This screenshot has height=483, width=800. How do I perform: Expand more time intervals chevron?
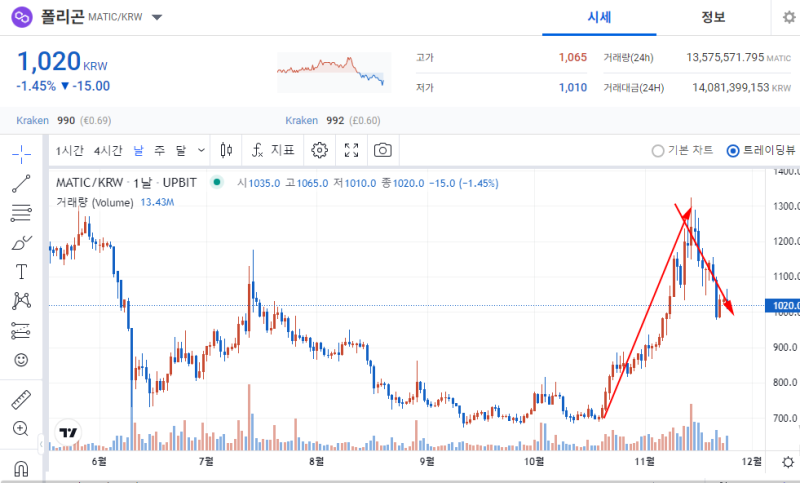click(201, 150)
